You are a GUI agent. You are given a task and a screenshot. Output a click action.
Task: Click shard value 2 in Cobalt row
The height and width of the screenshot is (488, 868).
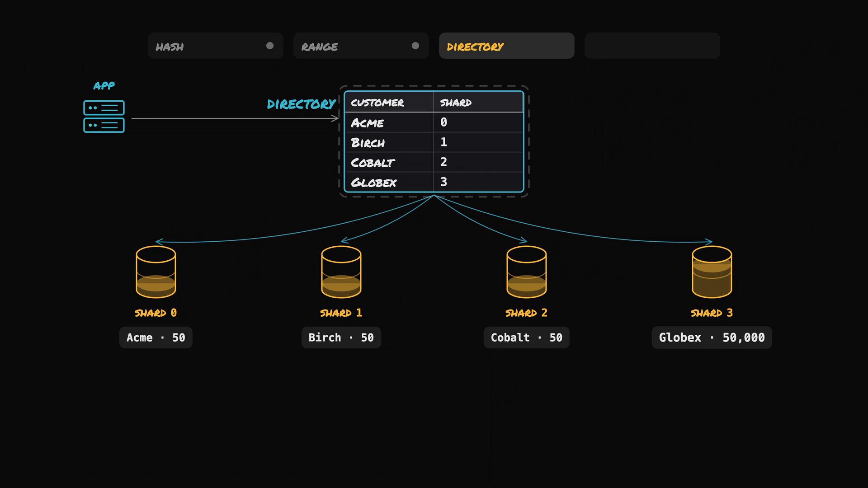point(444,162)
